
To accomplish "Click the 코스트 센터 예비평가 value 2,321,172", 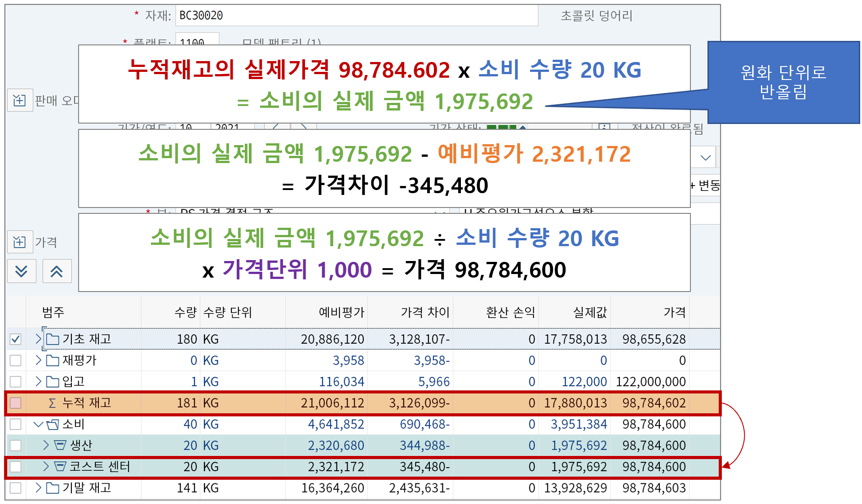I will 336,467.
